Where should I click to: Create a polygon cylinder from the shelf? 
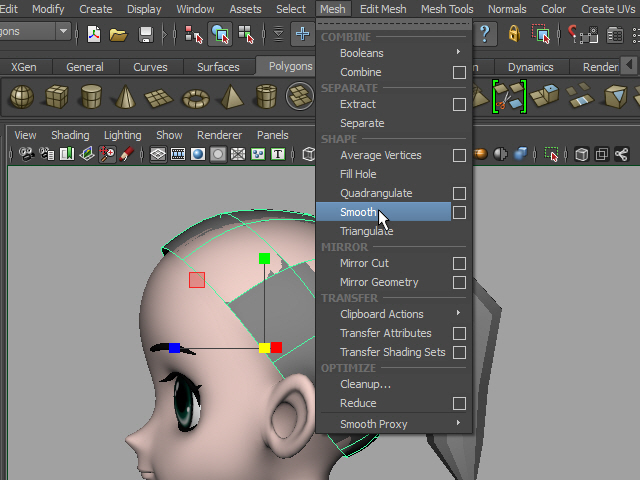click(x=90, y=97)
